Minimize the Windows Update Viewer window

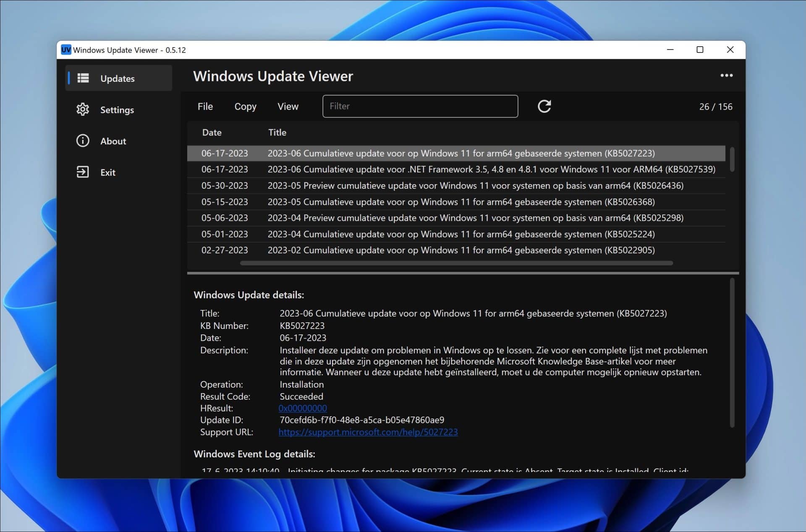pyautogui.click(x=670, y=50)
